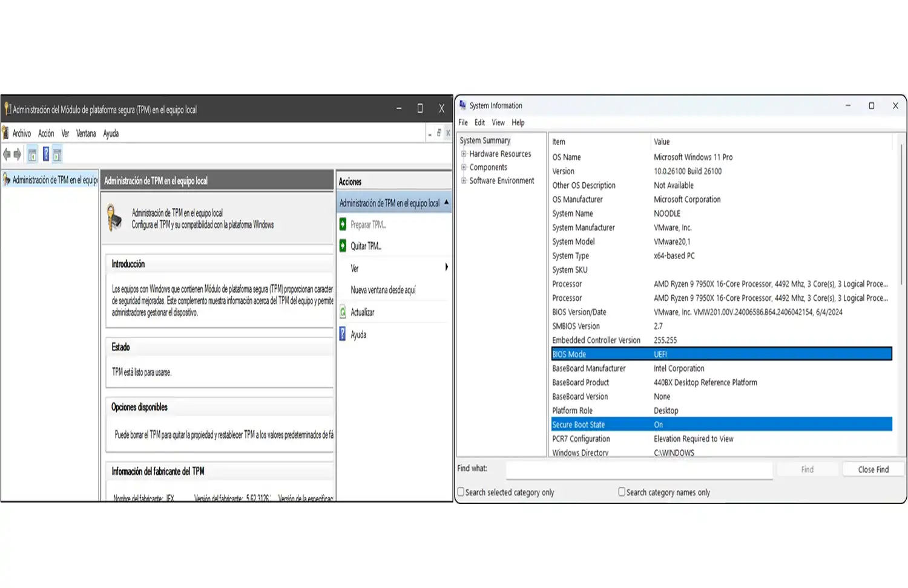
Task: Click the System Information title bar icon
Action: tap(463, 105)
